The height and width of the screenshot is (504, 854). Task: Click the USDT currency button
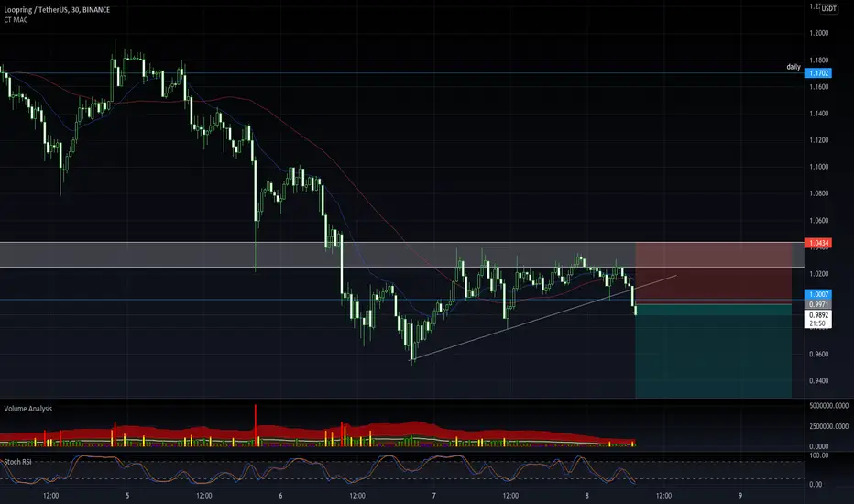[x=829, y=9]
